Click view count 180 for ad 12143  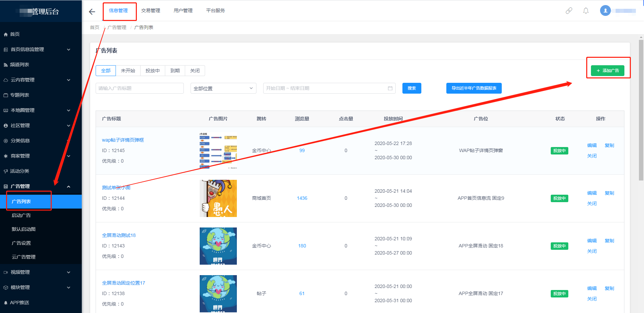(302, 246)
